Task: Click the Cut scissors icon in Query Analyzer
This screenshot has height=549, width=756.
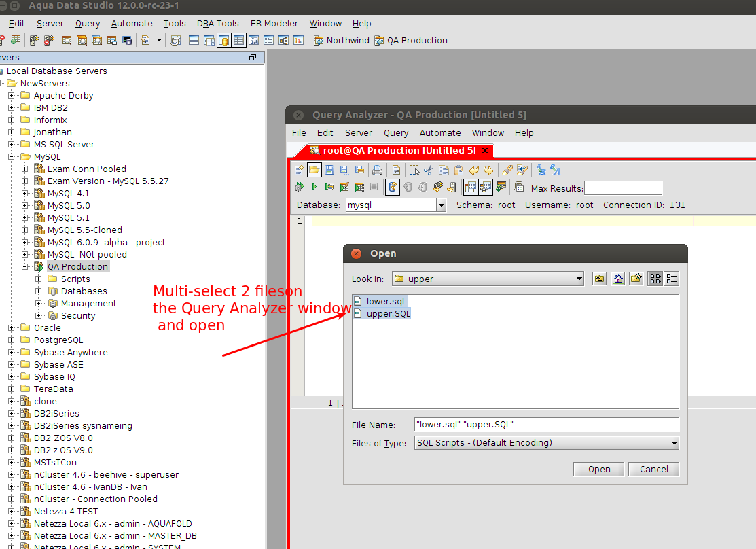Action: pos(428,170)
